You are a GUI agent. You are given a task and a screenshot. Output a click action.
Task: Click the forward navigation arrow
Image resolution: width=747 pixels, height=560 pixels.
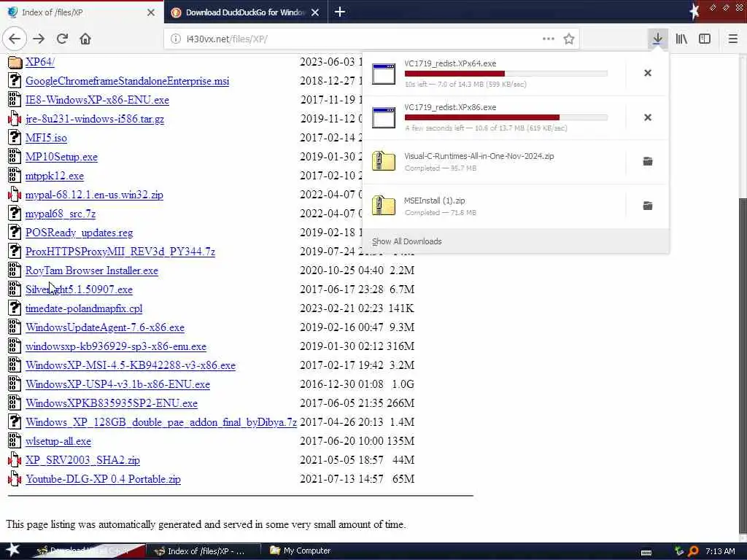[39, 39]
